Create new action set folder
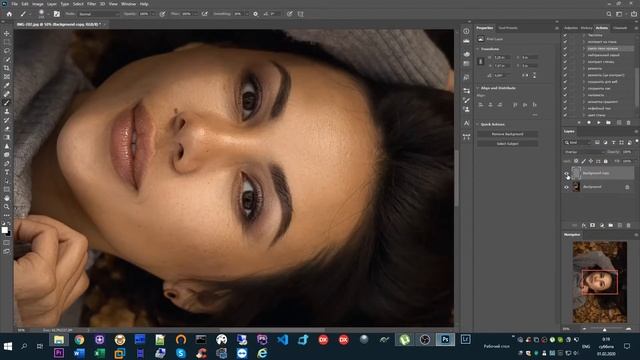This screenshot has width=640, height=360. 609,122
